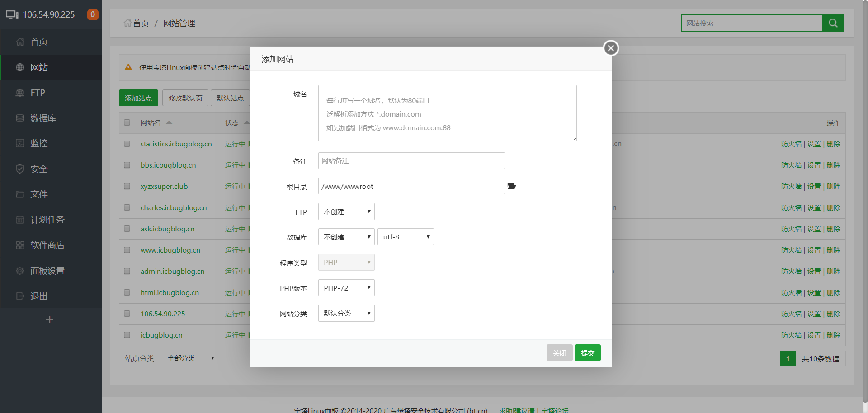Click the grid icon beside 软件商店
The width and height of the screenshot is (868, 413).
20,245
